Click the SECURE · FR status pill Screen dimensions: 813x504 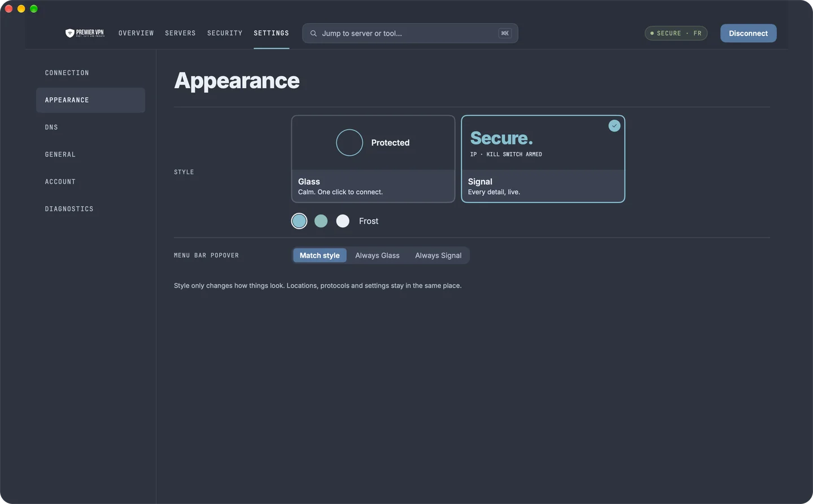point(676,33)
